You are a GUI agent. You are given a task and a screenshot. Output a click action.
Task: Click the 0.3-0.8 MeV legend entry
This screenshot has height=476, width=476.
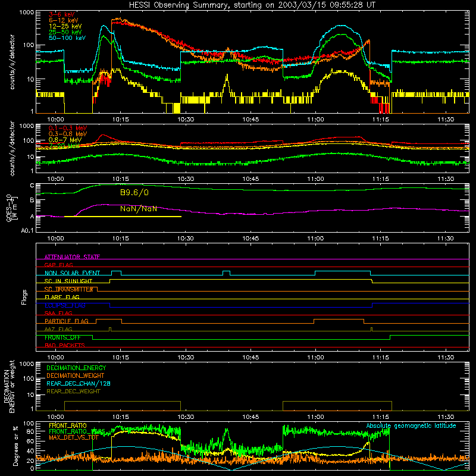pos(68,134)
